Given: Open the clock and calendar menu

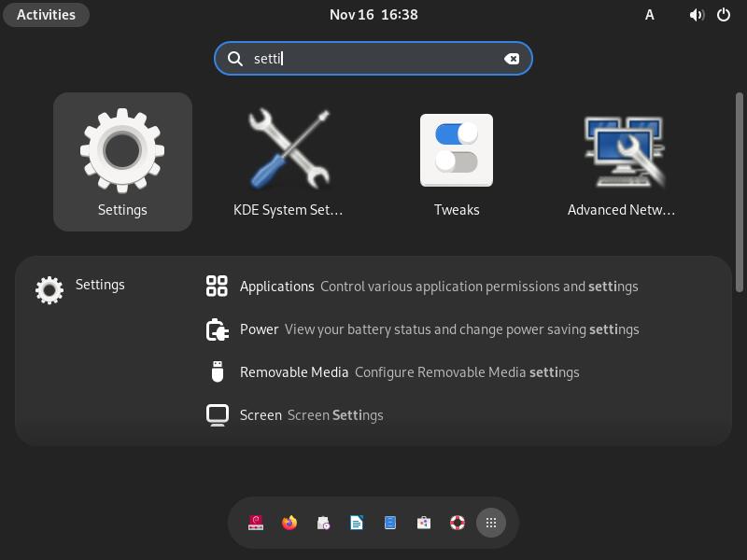Looking at the screenshot, I should (x=373, y=15).
